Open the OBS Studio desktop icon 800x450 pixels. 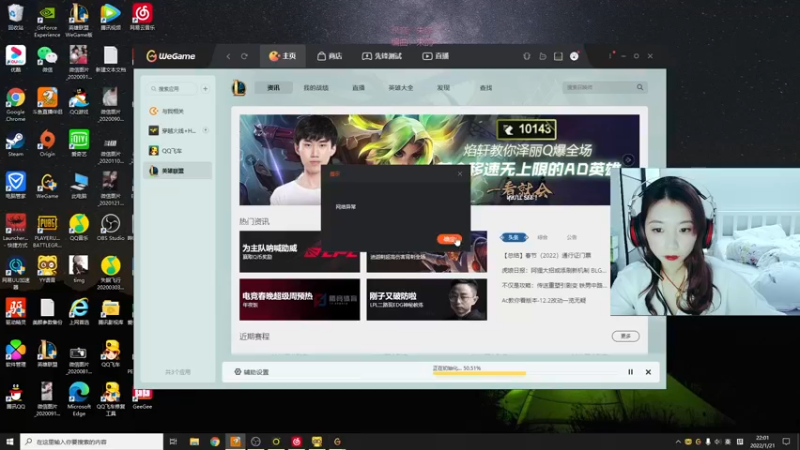[110, 228]
